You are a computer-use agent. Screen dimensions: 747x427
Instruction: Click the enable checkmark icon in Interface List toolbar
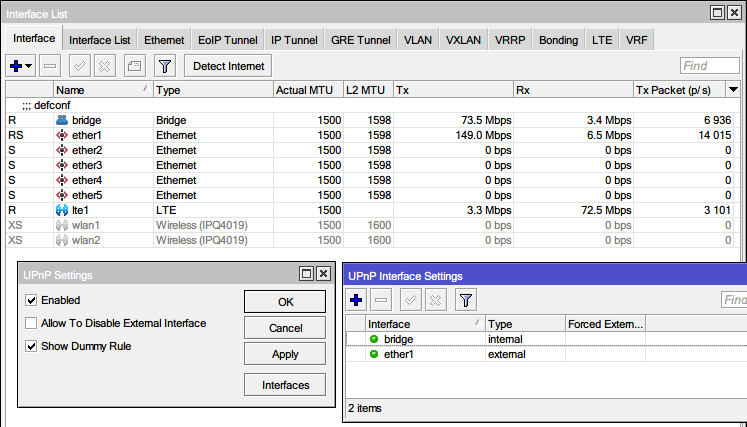80,66
